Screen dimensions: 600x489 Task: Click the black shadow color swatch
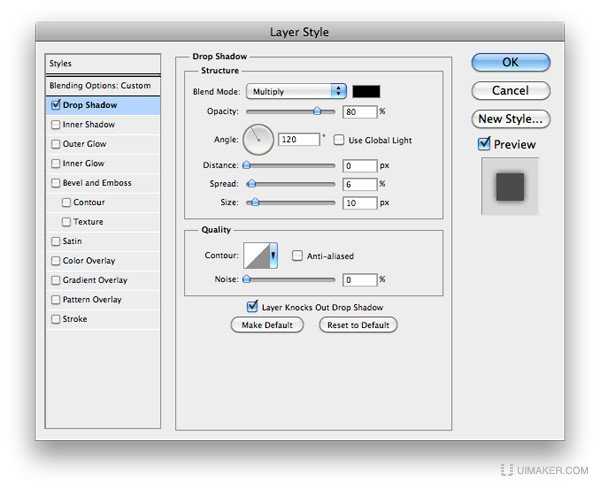click(366, 91)
